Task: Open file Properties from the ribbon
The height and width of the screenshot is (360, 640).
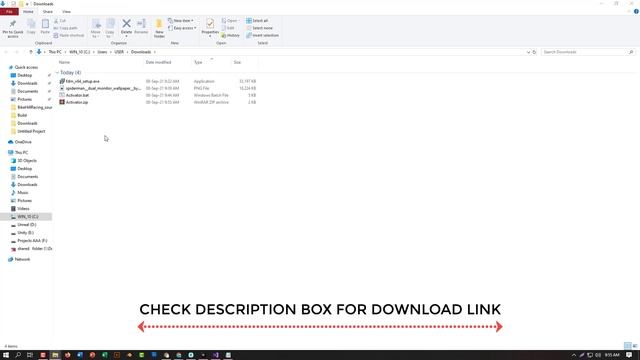Action: (x=210, y=28)
